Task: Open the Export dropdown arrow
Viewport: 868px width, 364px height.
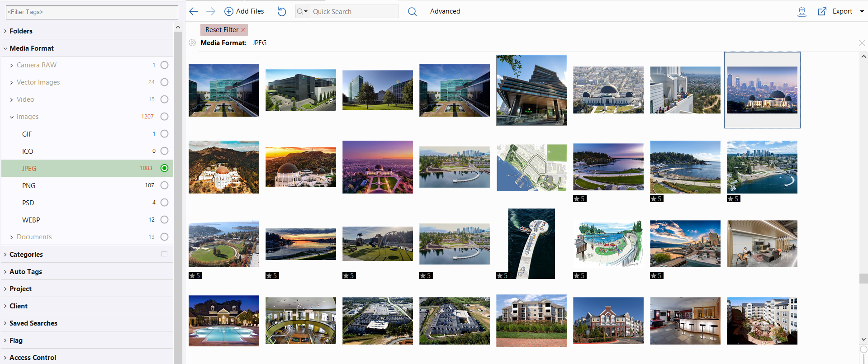Action: tap(862, 11)
